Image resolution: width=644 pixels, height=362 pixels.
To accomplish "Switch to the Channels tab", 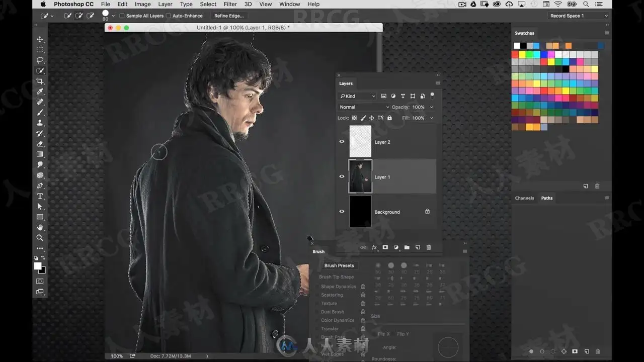I will coord(524,198).
